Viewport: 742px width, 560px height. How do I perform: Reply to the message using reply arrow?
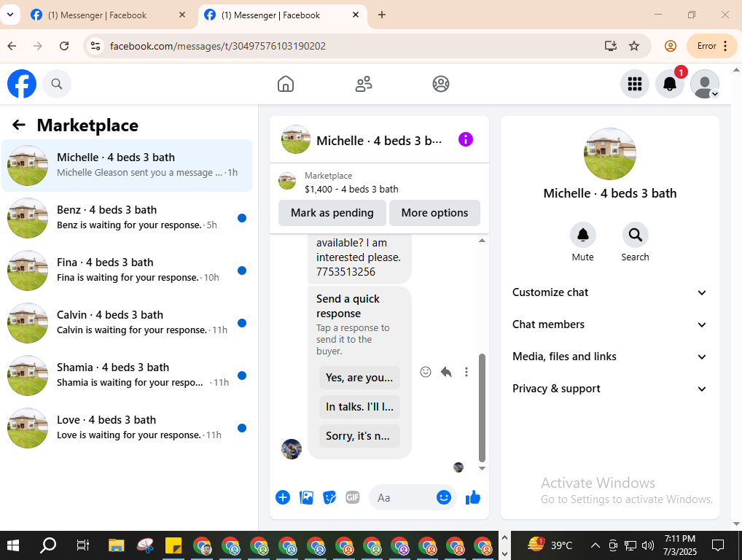[x=446, y=372]
